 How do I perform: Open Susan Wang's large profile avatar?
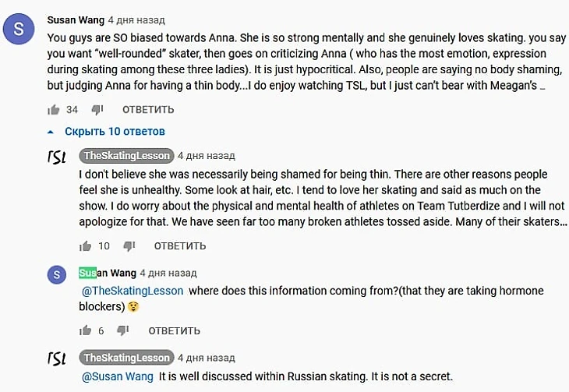19,29
